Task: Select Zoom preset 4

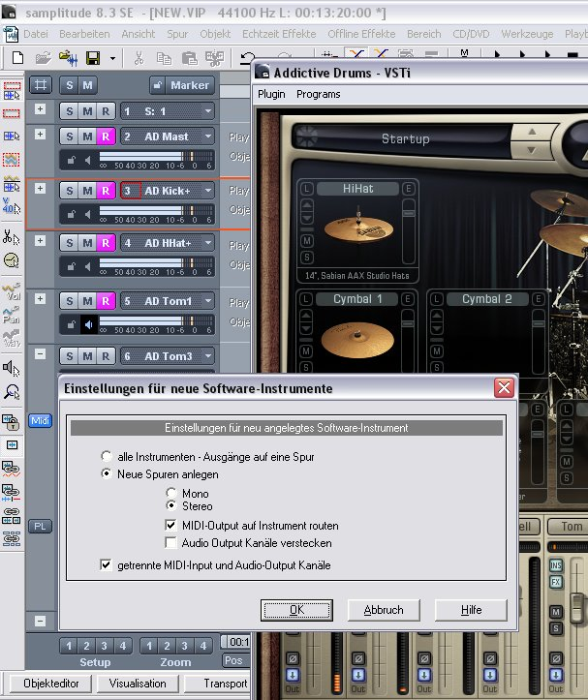Action: 203,646
